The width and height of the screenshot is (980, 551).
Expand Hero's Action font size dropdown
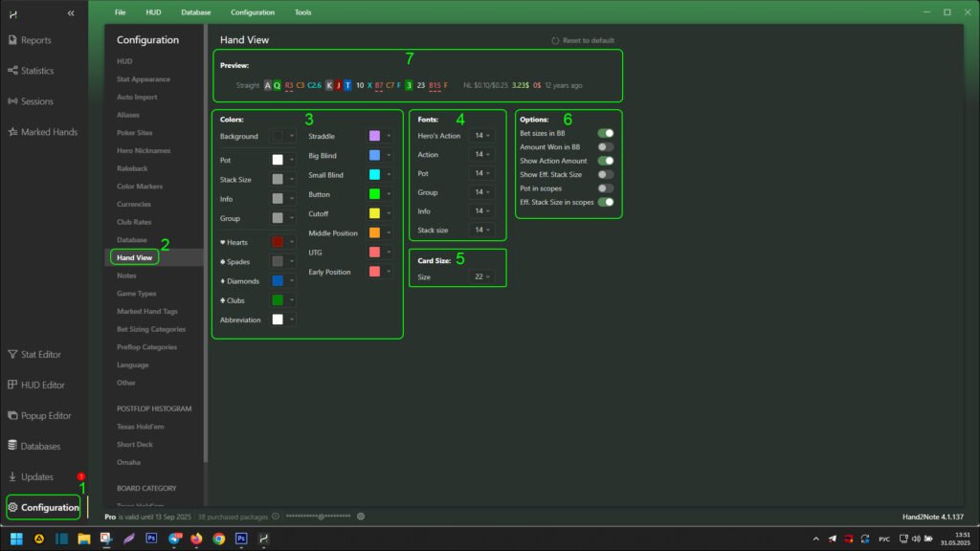[x=481, y=136]
